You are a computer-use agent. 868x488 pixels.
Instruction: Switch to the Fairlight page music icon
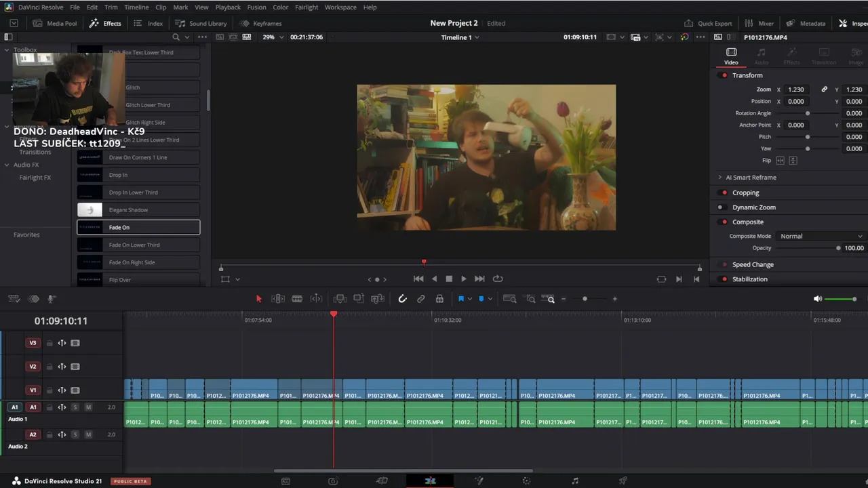click(575, 481)
